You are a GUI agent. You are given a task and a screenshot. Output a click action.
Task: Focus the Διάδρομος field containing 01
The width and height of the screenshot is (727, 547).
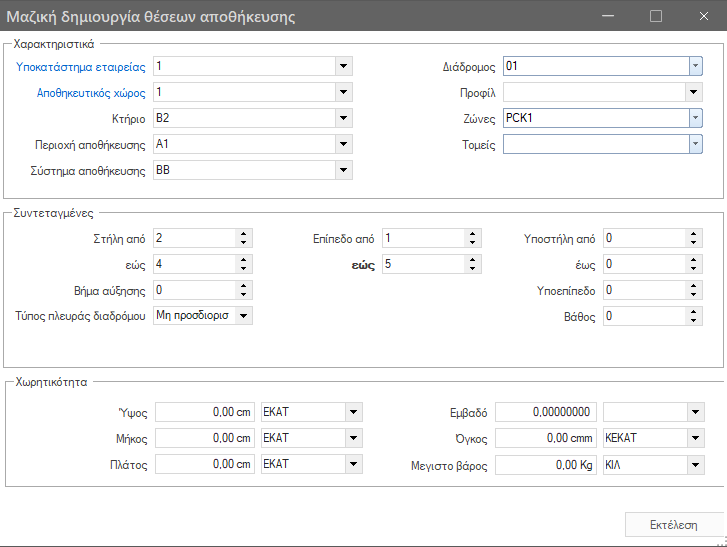pyautogui.click(x=596, y=66)
